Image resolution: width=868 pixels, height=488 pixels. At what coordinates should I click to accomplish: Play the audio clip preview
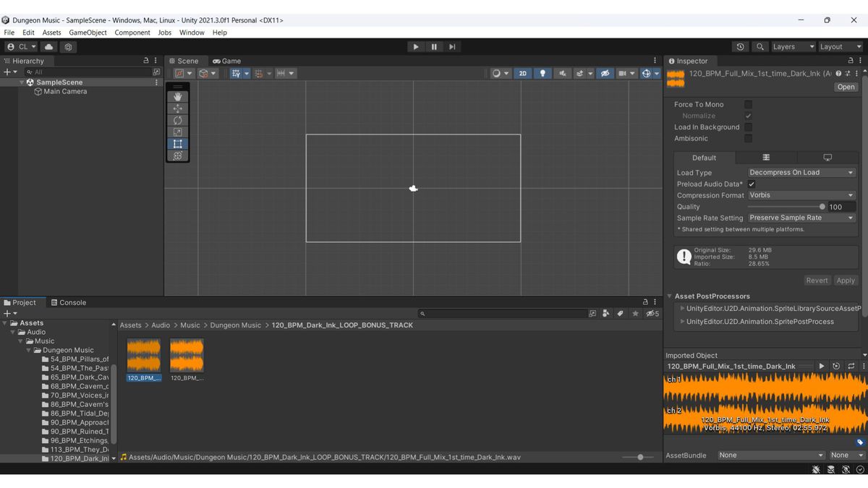(822, 367)
